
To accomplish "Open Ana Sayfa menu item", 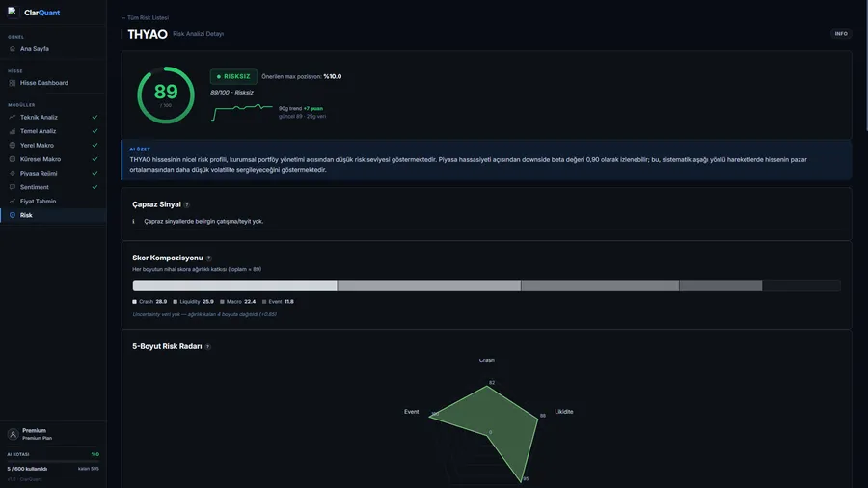I will pyautogui.click(x=53, y=48).
